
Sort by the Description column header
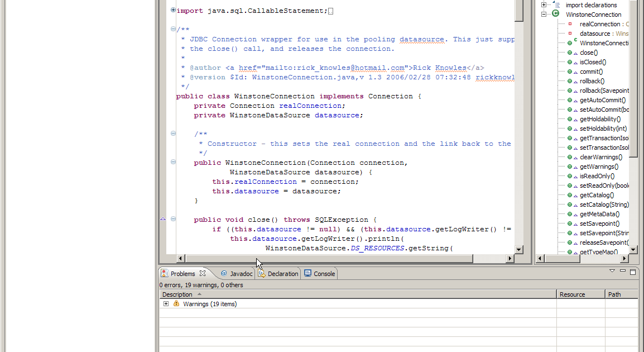pos(358,294)
